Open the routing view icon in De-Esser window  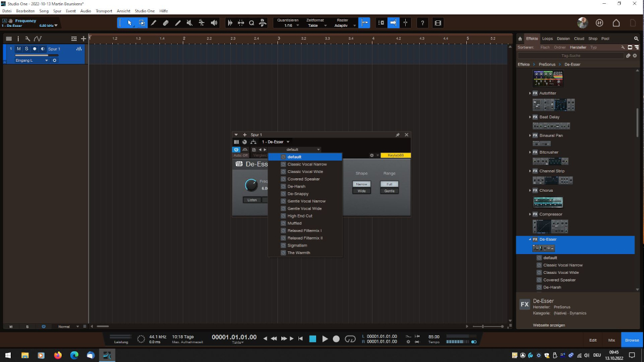click(253, 142)
